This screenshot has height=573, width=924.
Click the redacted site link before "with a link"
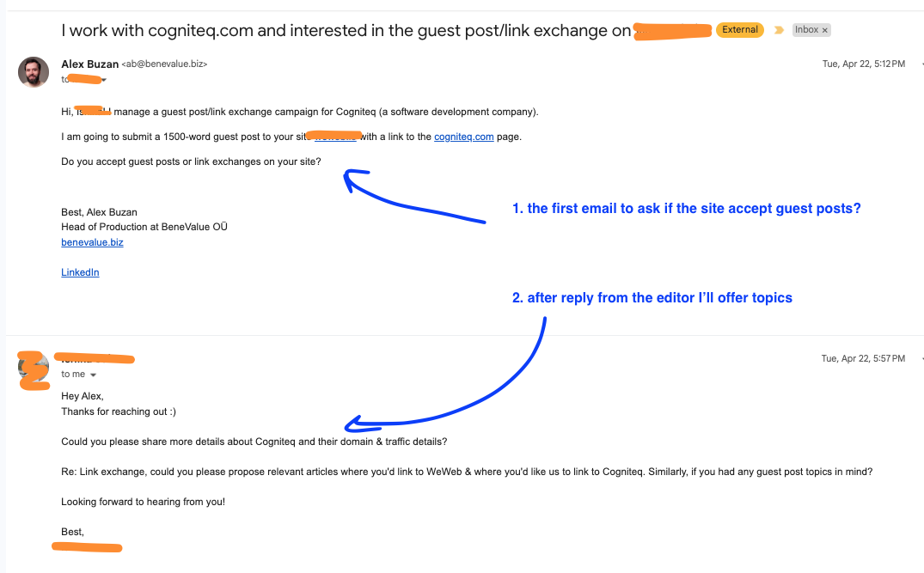click(x=335, y=137)
